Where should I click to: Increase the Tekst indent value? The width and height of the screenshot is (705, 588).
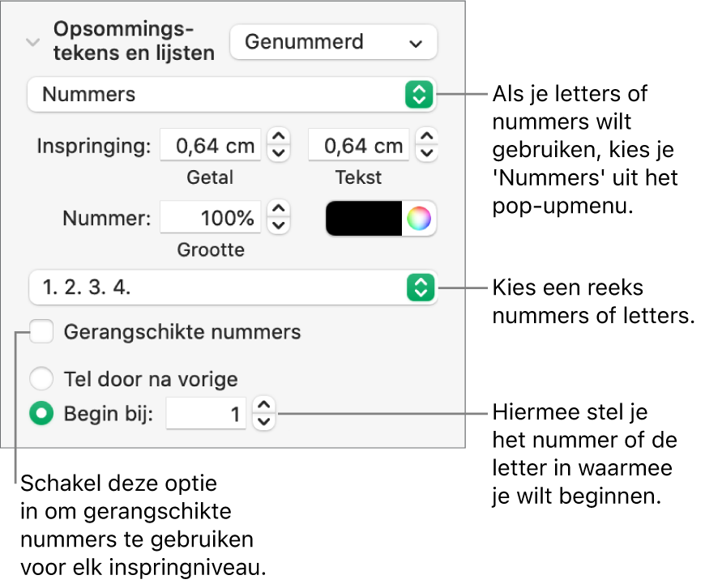tap(428, 137)
